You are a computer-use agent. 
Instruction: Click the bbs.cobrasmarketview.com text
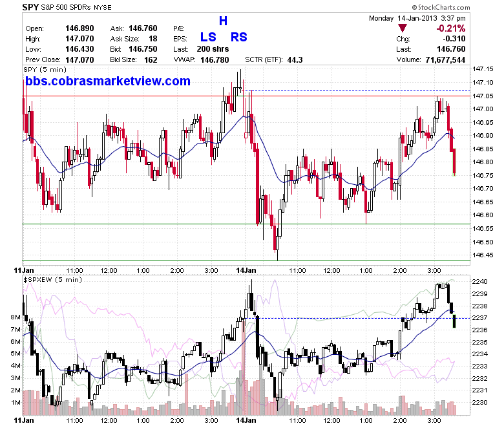point(108,81)
